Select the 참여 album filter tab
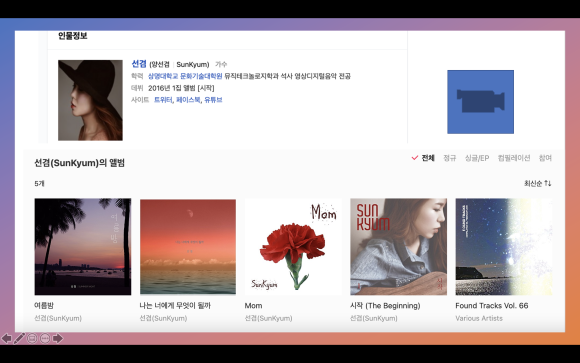The image size is (580, 363). click(x=545, y=158)
